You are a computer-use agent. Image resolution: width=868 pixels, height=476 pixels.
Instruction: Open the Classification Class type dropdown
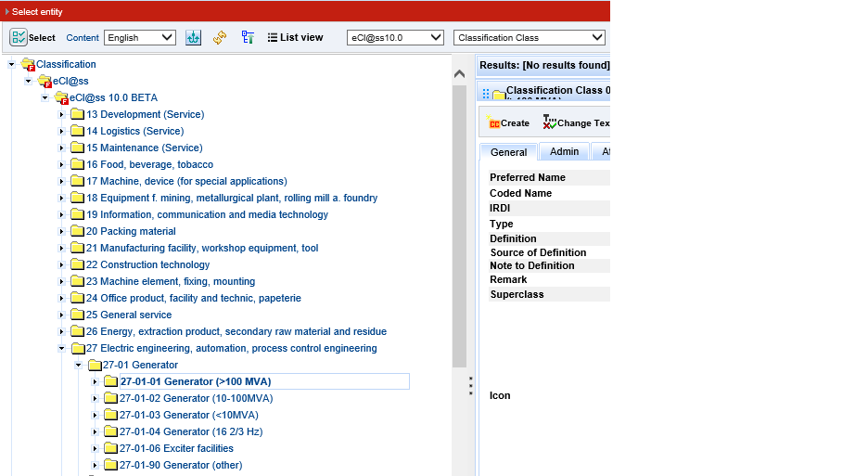coord(529,38)
